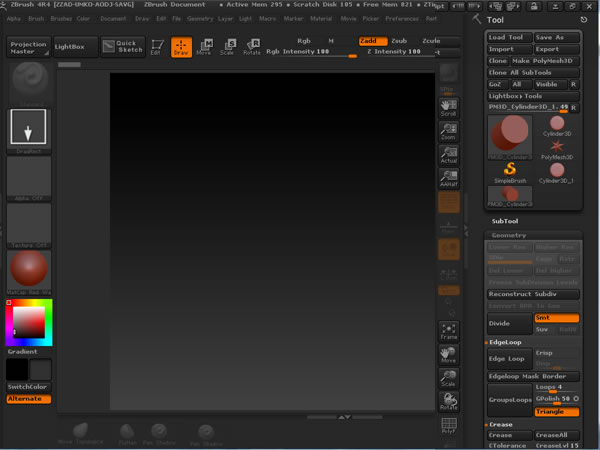
Task: Adjust the Rgb Intensity slider
Action: coord(311,52)
